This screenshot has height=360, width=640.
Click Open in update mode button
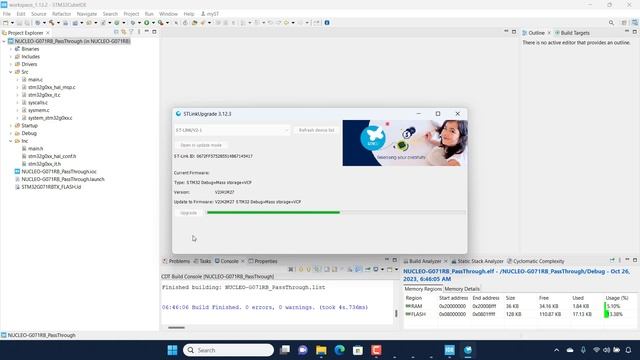click(x=201, y=145)
